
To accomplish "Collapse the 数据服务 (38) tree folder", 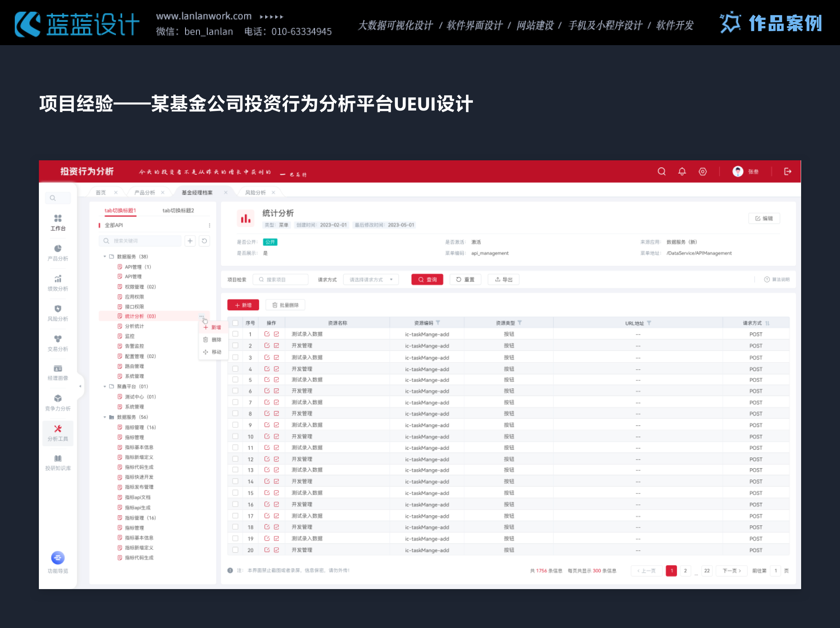I will coord(105,256).
